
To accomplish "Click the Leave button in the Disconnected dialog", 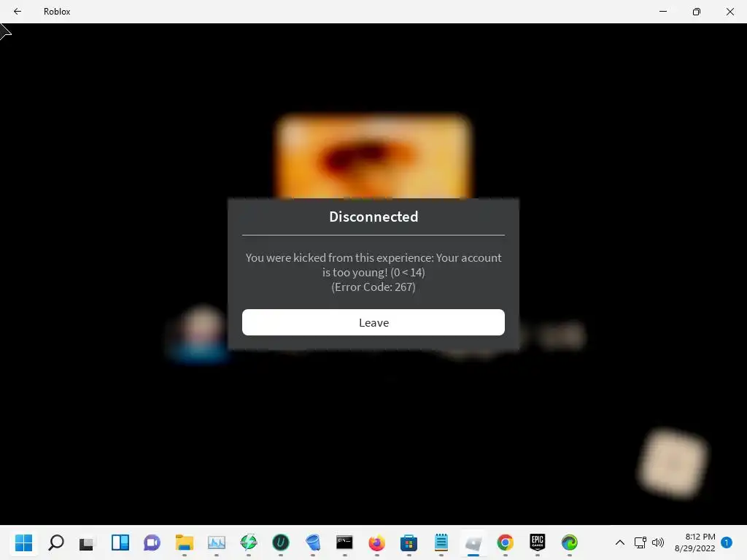I will (x=373, y=322).
